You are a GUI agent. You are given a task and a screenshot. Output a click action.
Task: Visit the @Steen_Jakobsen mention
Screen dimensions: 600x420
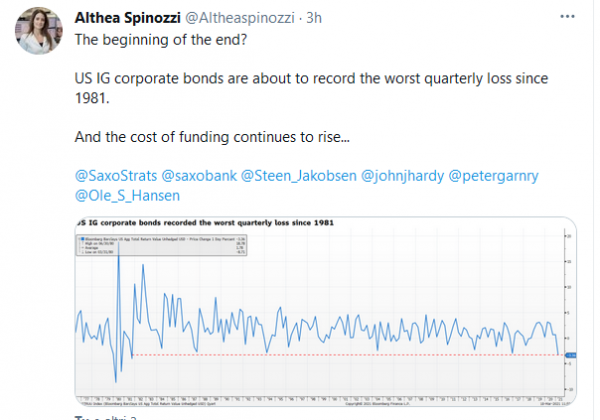pyautogui.click(x=299, y=176)
